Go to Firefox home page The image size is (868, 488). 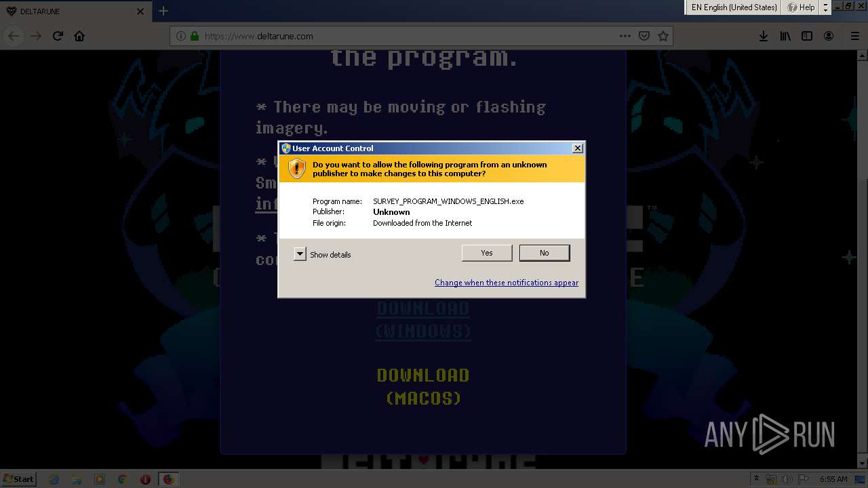pos(79,36)
